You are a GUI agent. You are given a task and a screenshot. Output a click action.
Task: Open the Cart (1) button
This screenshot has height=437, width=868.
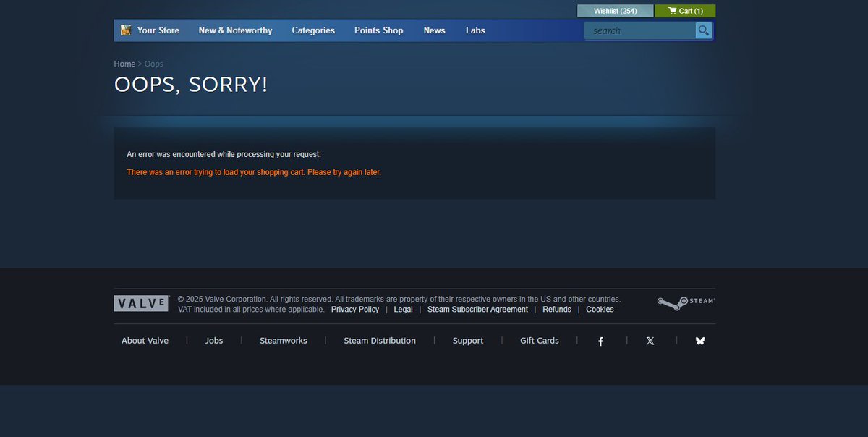[x=685, y=11]
